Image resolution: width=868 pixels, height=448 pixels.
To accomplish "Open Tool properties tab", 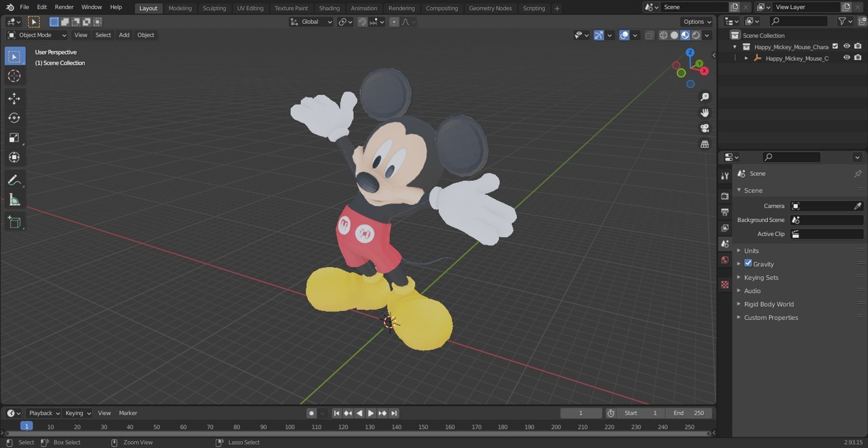I will (x=725, y=176).
